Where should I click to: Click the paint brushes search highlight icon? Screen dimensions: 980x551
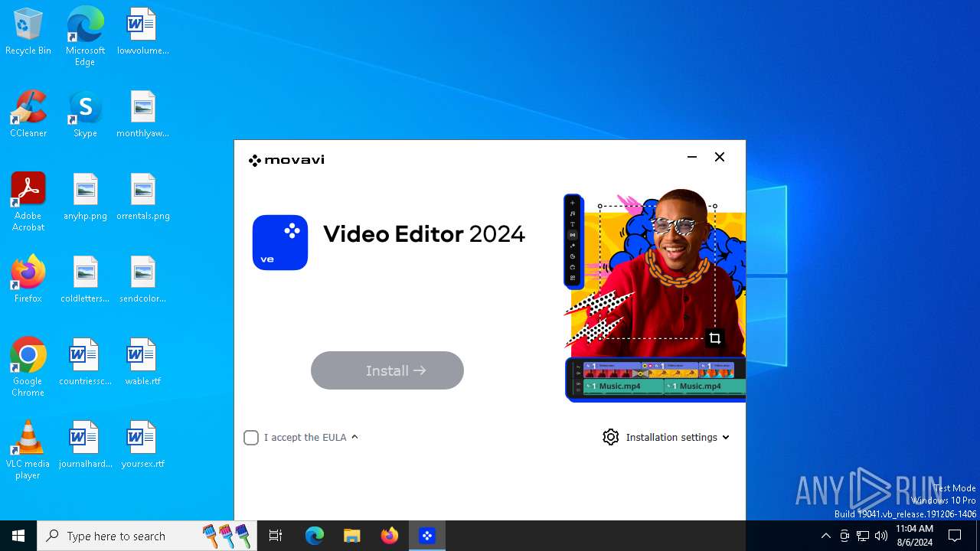coord(227,536)
